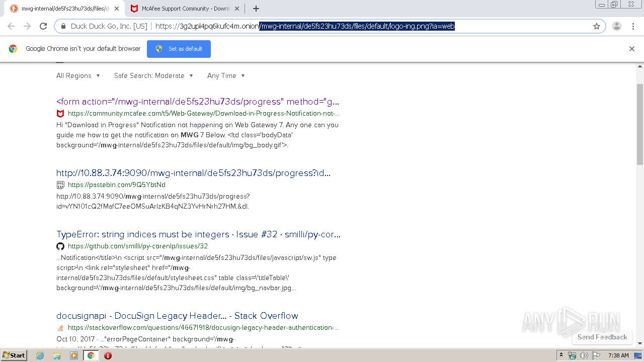644x362 pixels.
Task: Open a new browser tab
Action: click(256, 9)
